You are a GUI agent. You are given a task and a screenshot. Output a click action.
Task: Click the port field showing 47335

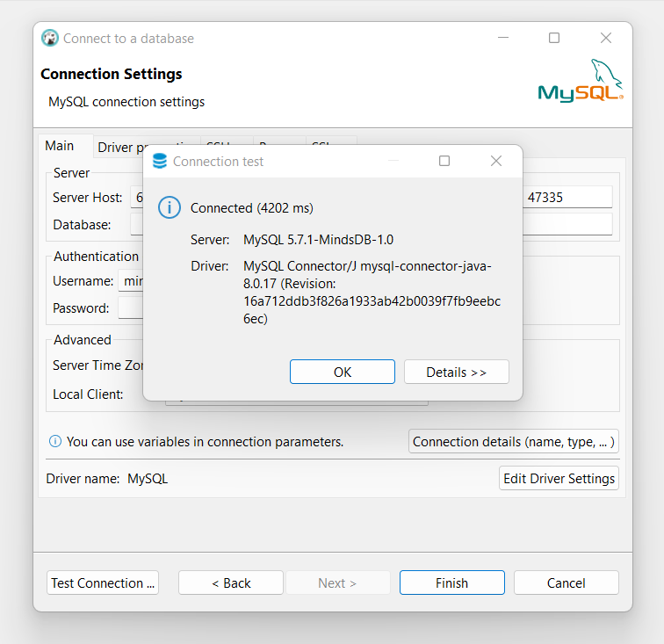tap(567, 198)
